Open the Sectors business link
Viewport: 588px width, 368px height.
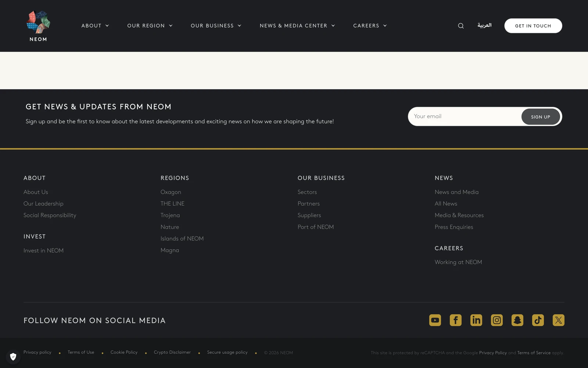307,192
